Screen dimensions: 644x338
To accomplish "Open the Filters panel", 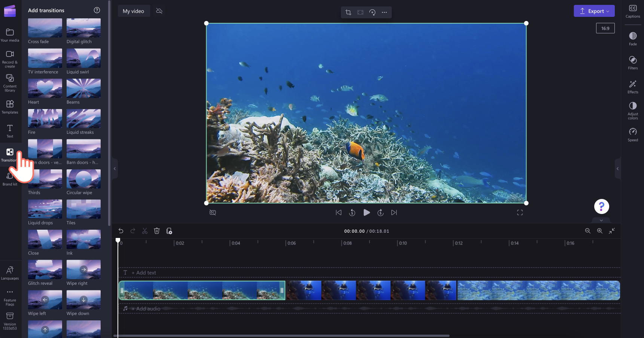I will (633, 63).
